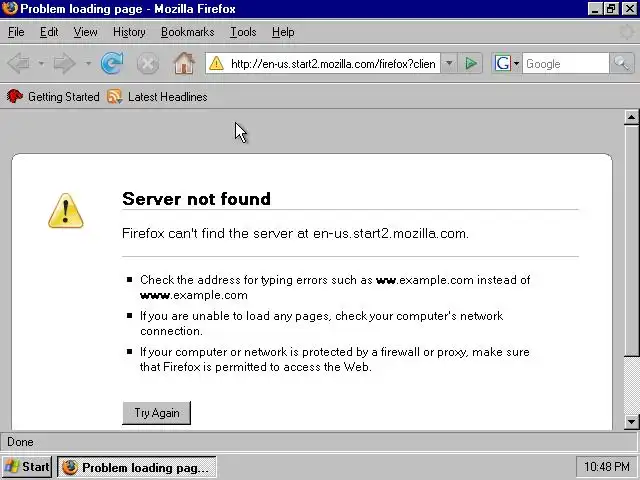Open the Latest Headlines bookmark
The width and height of the screenshot is (640, 480).
(x=157, y=97)
